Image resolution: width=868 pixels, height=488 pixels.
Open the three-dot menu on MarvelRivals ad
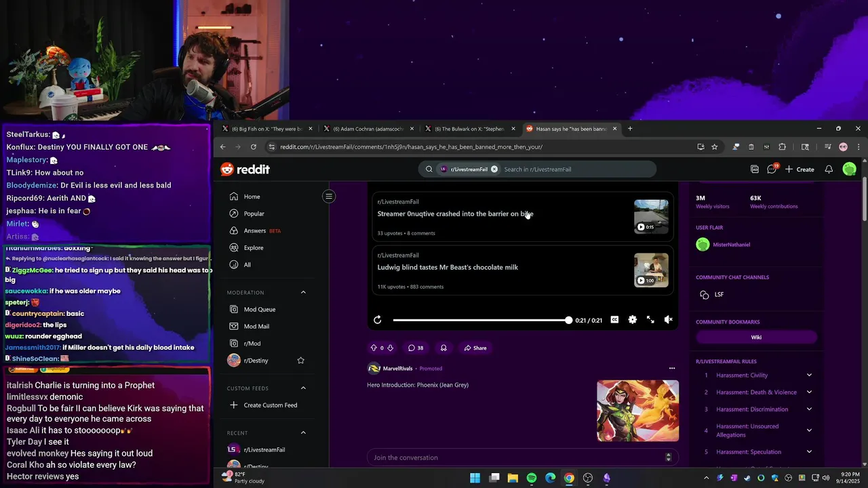click(x=671, y=369)
